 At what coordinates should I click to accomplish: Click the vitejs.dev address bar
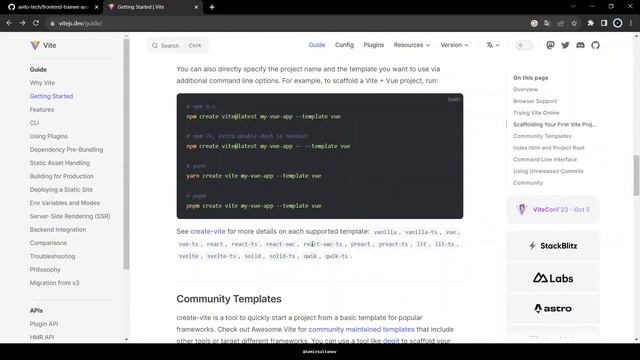click(x=286, y=24)
